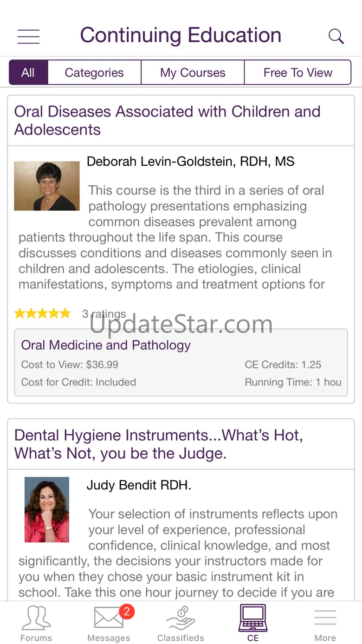
Task: Switch to Free To View tab
Action: point(297,72)
